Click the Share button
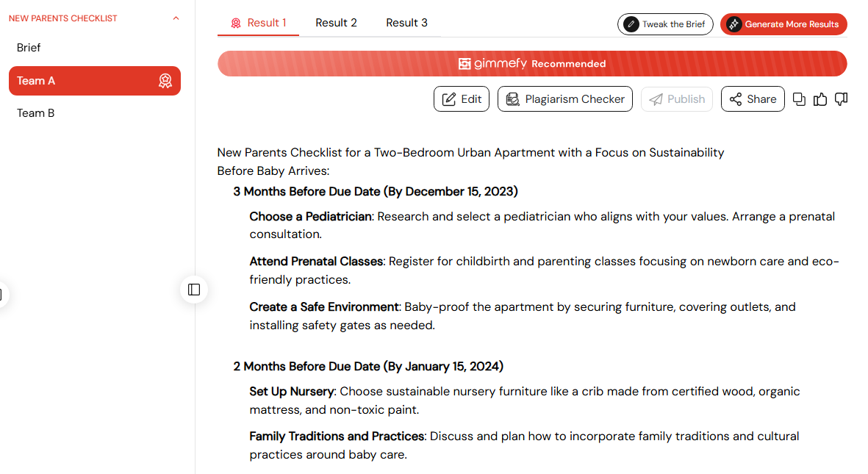The image size is (868, 474). tap(753, 99)
